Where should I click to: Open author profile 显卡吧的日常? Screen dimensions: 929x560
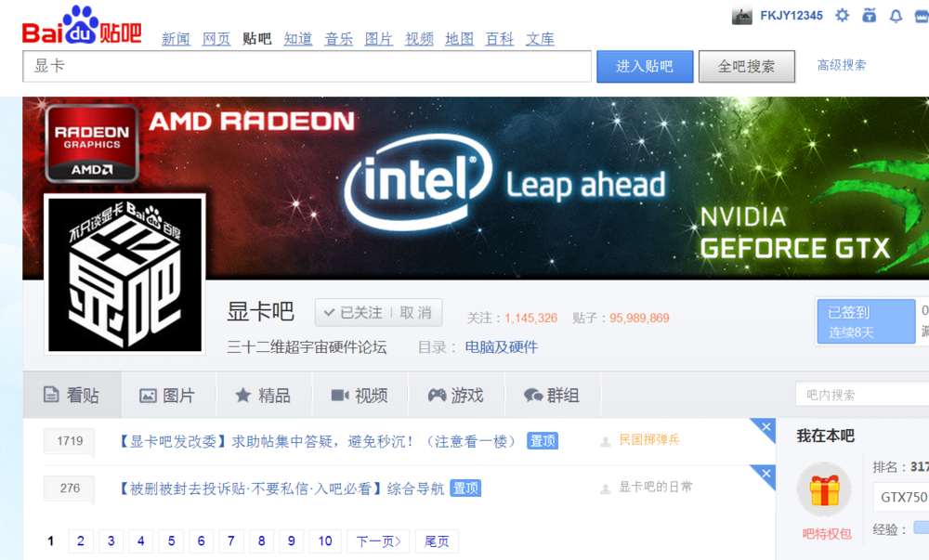tap(655, 488)
